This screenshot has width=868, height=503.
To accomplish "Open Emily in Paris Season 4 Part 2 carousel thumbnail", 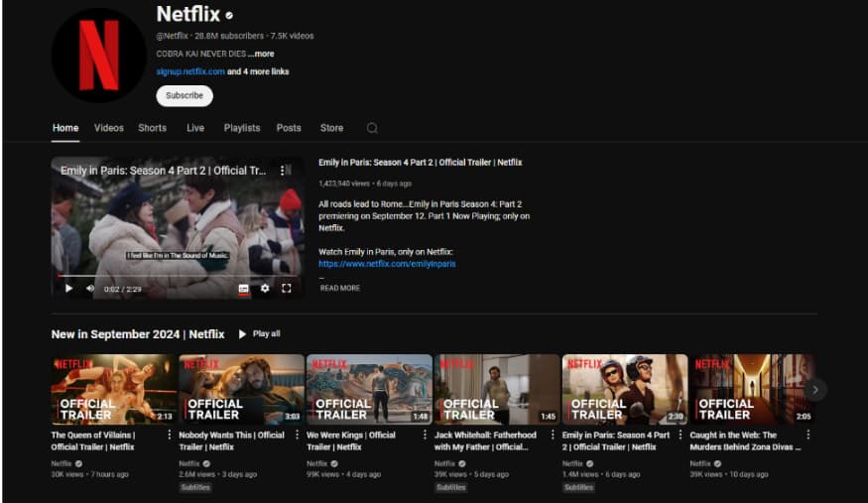I will [625, 390].
